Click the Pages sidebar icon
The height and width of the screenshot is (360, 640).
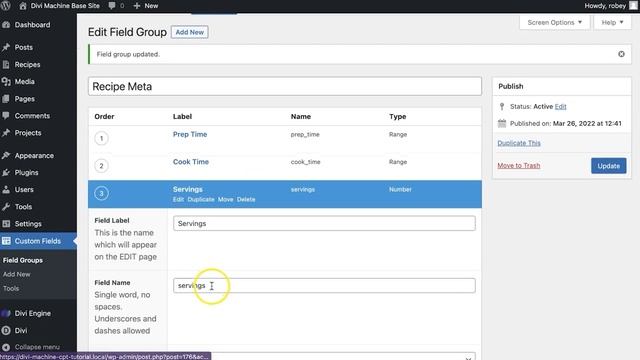click(6, 99)
